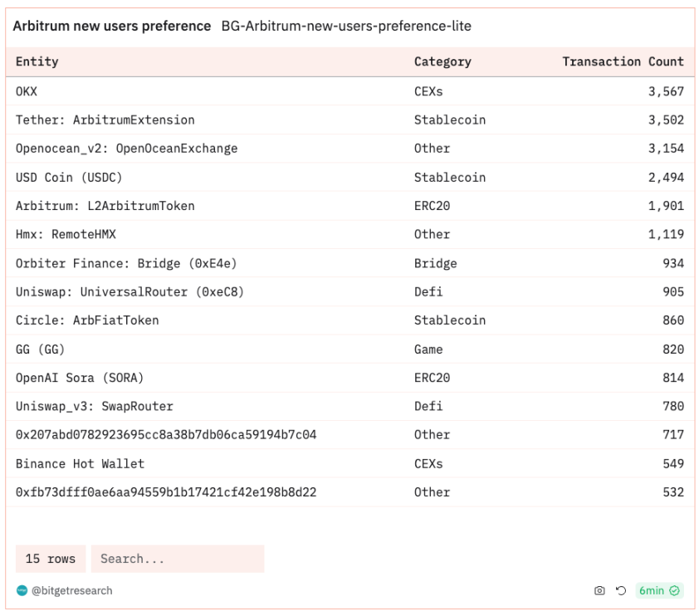Screen dimensions: 699x616
Task: Sort by the Entity column header
Action: click(x=37, y=61)
